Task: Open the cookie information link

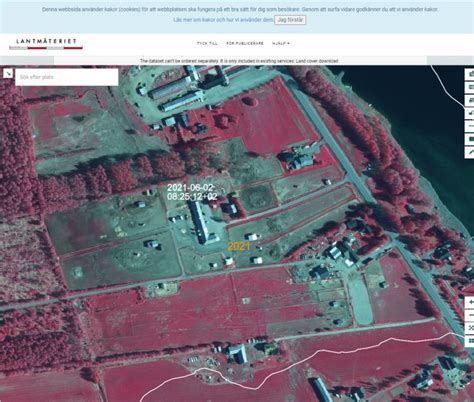Action: click(223, 20)
